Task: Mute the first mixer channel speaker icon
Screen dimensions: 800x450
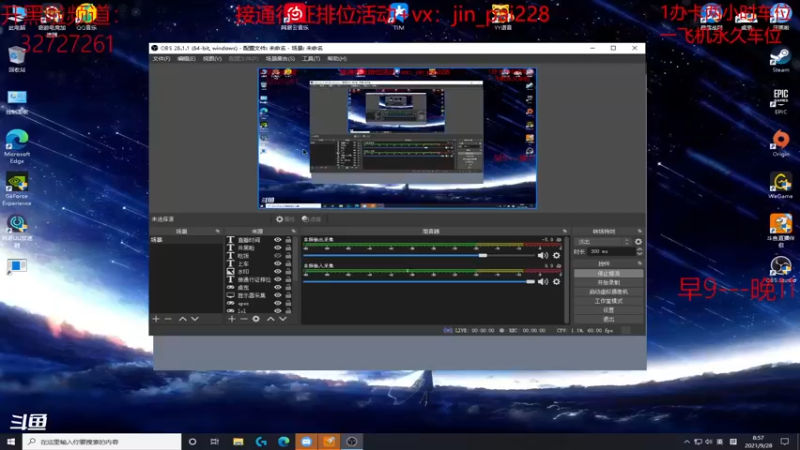Action: 542,255
